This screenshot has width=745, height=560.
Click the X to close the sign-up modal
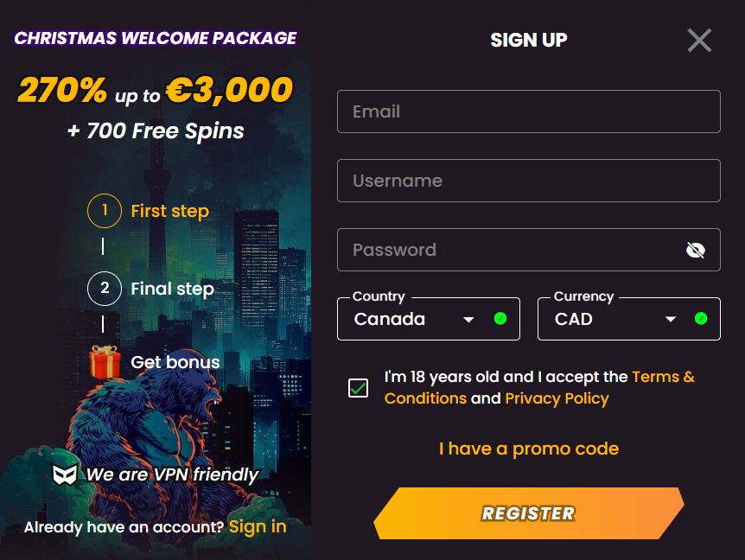(699, 40)
